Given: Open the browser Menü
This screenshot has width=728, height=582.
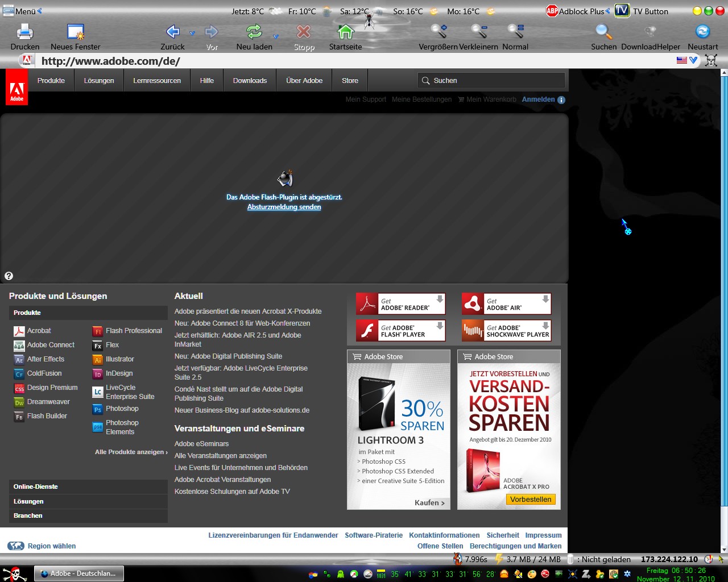Looking at the screenshot, I should [22, 11].
